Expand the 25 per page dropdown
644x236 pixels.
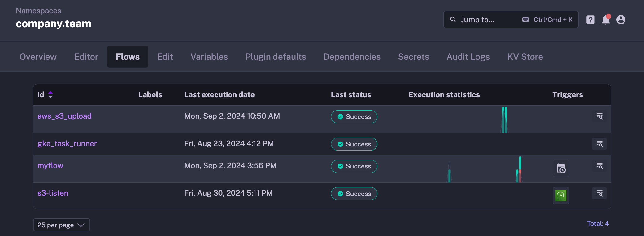(61, 225)
